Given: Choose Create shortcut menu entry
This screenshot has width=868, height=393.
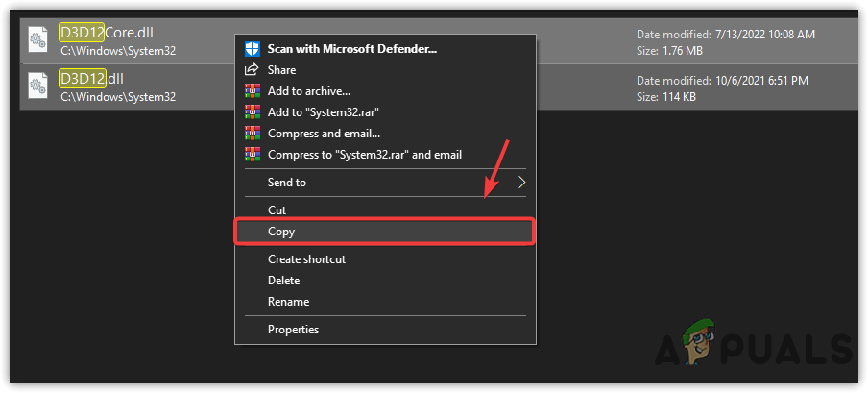Looking at the screenshot, I should click(x=306, y=258).
